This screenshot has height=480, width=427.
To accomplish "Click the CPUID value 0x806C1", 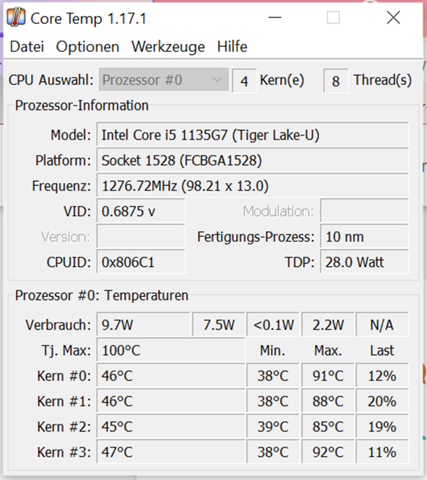I will point(141,262).
